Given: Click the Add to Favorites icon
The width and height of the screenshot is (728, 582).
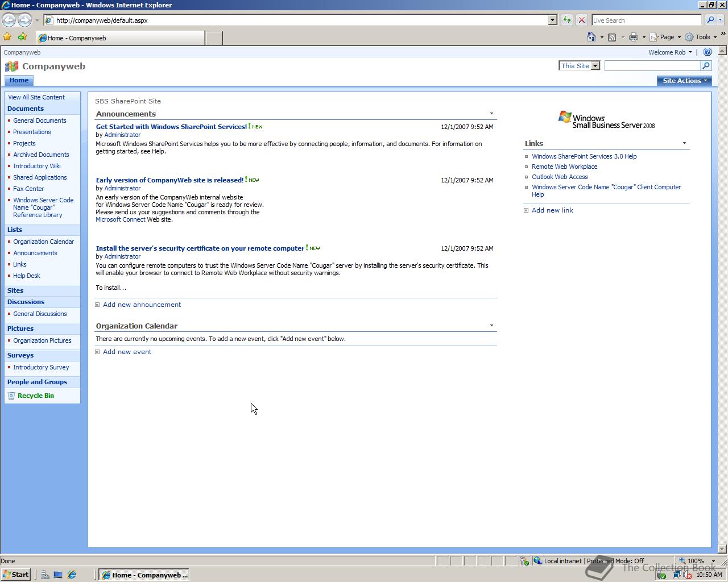Looking at the screenshot, I should 22,37.
